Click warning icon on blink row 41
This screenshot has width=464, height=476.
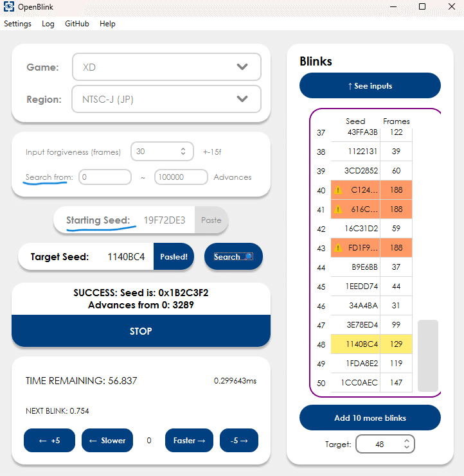(x=338, y=209)
